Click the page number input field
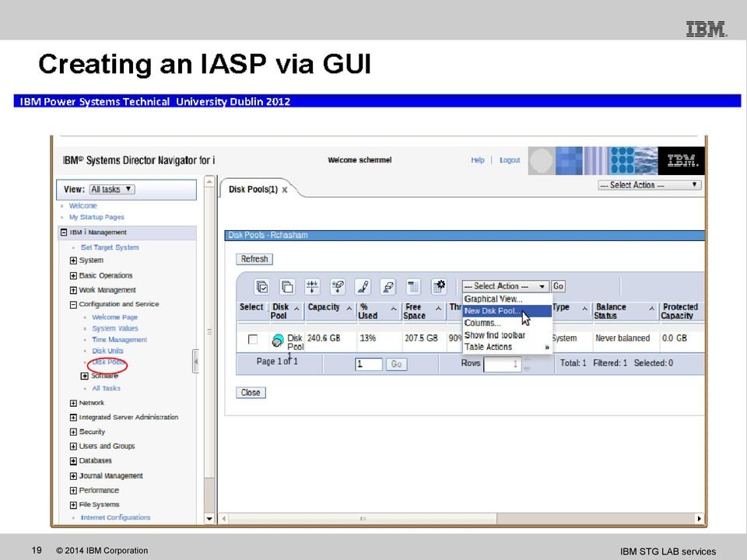The width and height of the screenshot is (747, 560). (x=369, y=364)
